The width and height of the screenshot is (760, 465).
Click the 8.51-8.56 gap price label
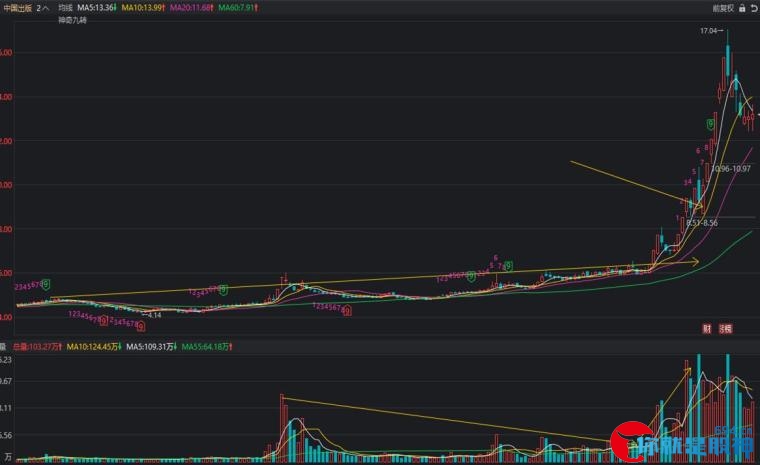pos(702,223)
